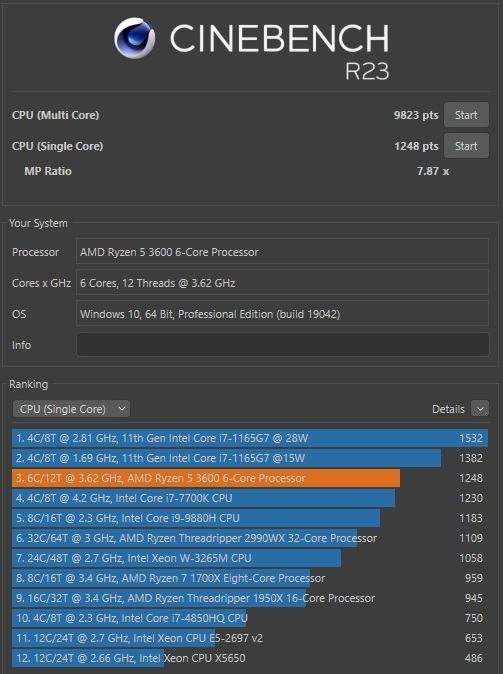Click into the Info text field
The image size is (503, 674).
283,345
